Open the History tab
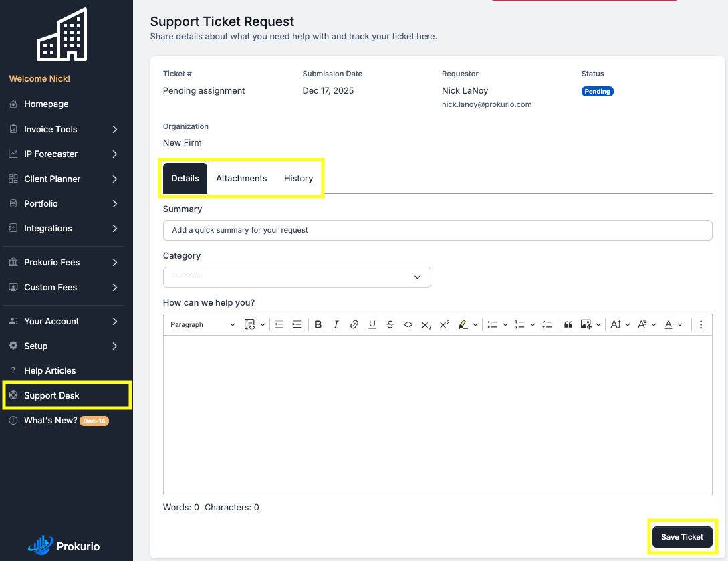The image size is (728, 561). 298,179
